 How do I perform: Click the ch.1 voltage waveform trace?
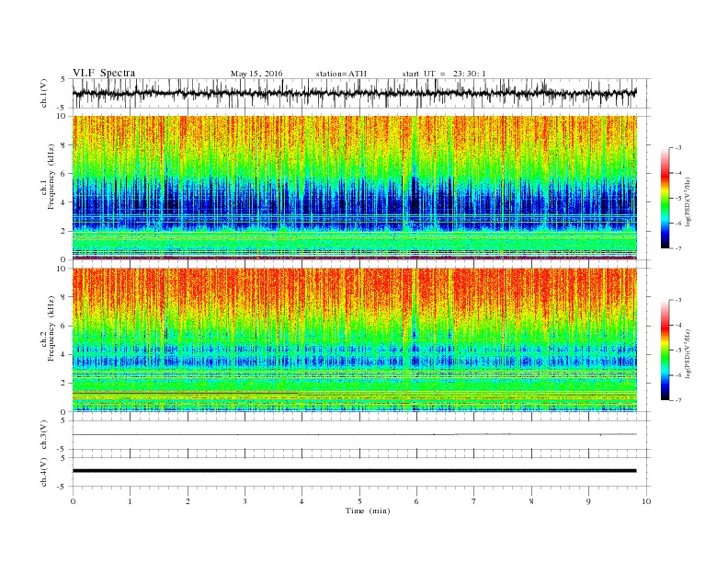354,93
